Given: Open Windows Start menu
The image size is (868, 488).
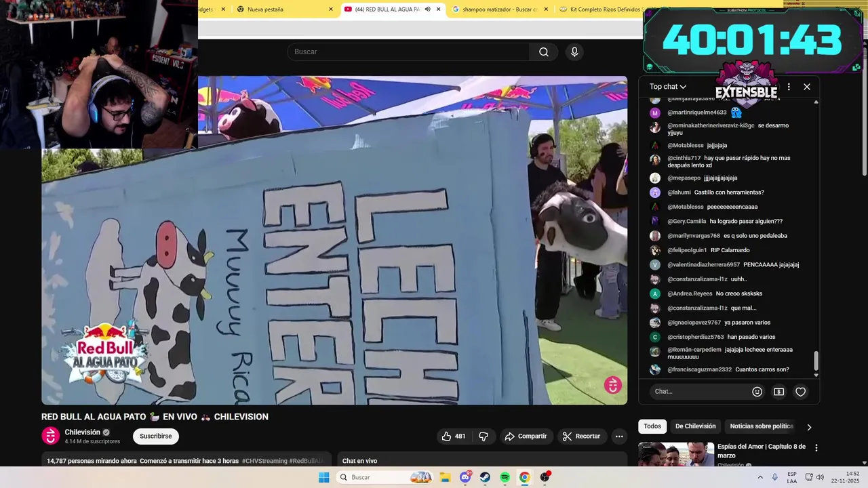Looking at the screenshot, I should [x=324, y=477].
